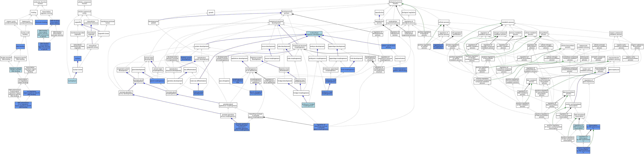Select the male genitalia development node
This screenshot has height=154, width=644.
(x=198, y=93)
